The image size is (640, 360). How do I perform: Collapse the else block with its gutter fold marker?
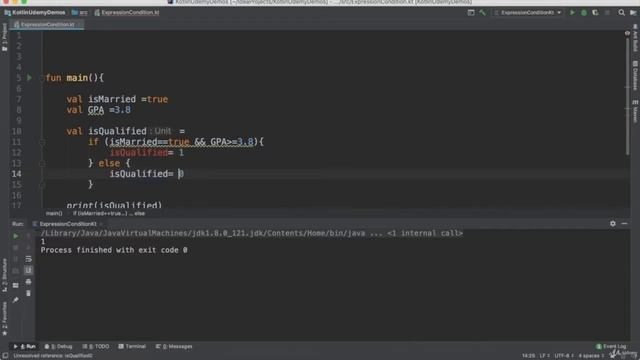tap(42, 163)
